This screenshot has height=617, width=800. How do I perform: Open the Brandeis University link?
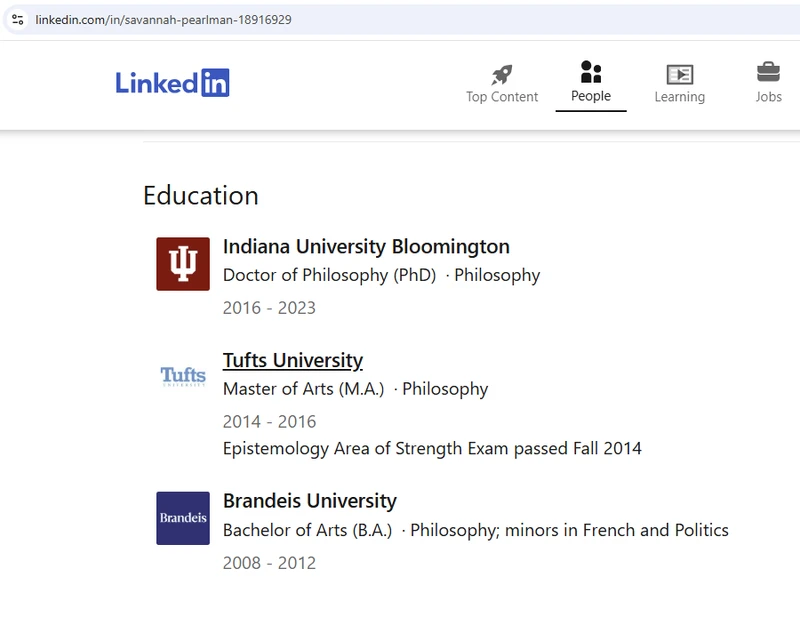(309, 501)
